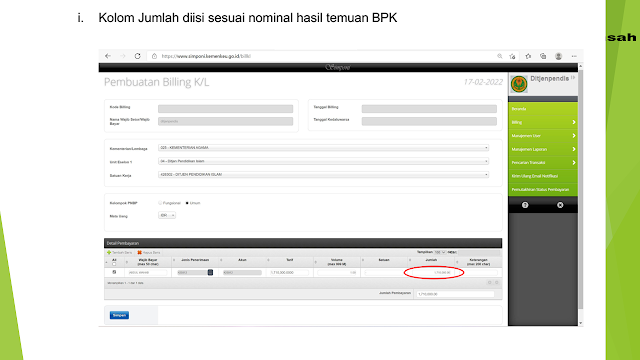Click the Ditjenpendis profile logo image
Viewport: 640px width, 360px height.
point(519,84)
